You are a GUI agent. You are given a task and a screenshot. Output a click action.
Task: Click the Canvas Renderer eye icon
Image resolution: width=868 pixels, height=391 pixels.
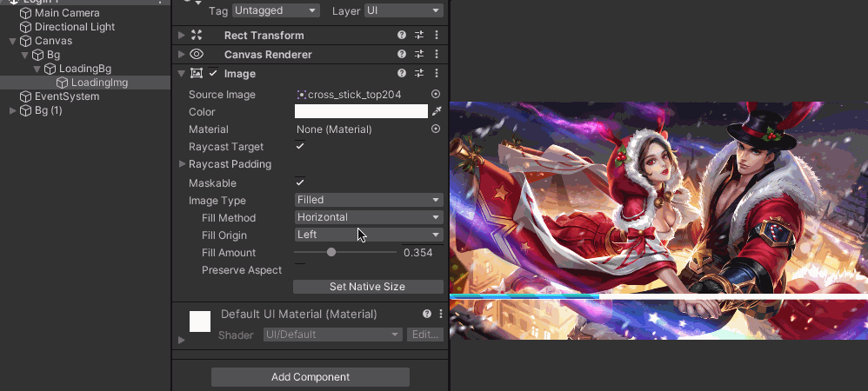pyautogui.click(x=197, y=54)
